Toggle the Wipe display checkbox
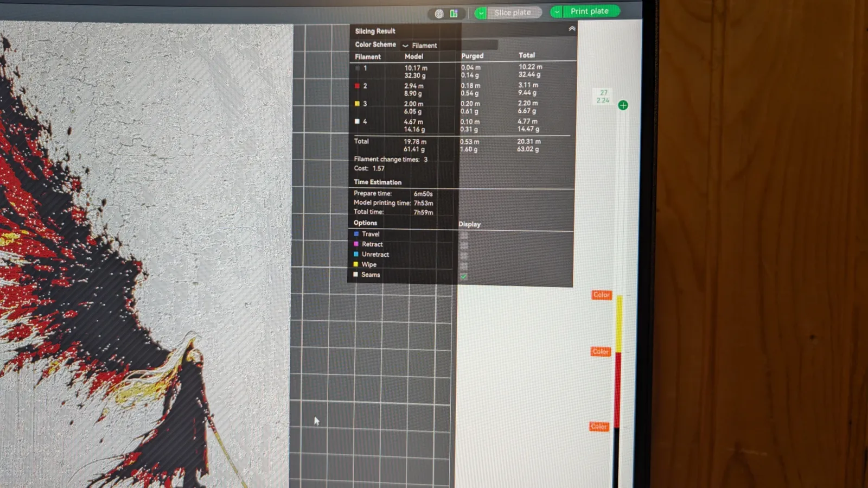Viewport: 868px width, 488px height. 464,266
